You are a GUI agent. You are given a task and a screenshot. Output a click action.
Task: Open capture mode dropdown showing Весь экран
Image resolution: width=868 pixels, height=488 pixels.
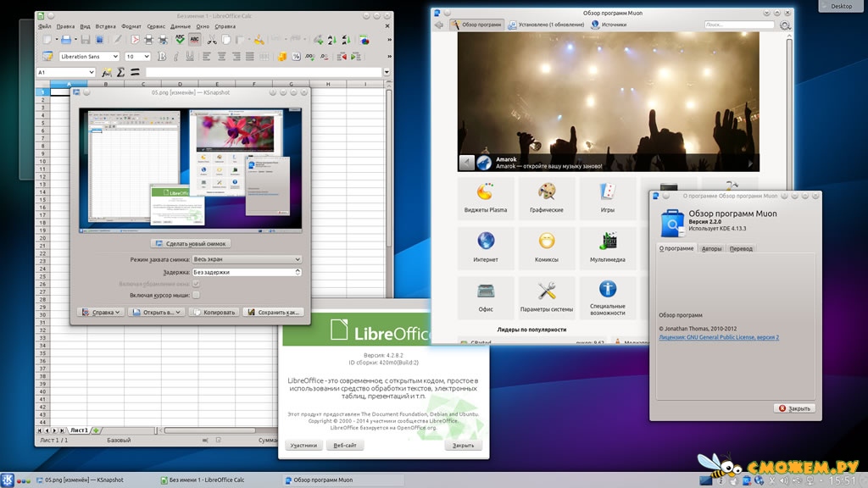(247, 259)
